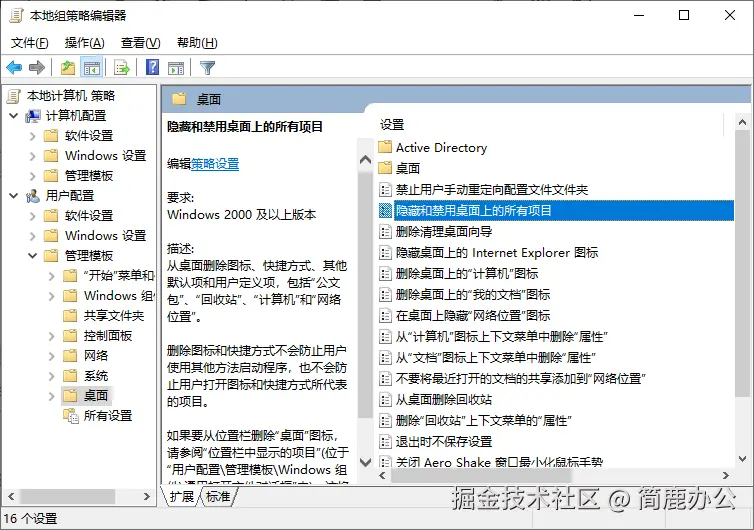
Task: Select 隐藏桌面上的 Internet Explorer 图标
Action: [x=497, y=253]
